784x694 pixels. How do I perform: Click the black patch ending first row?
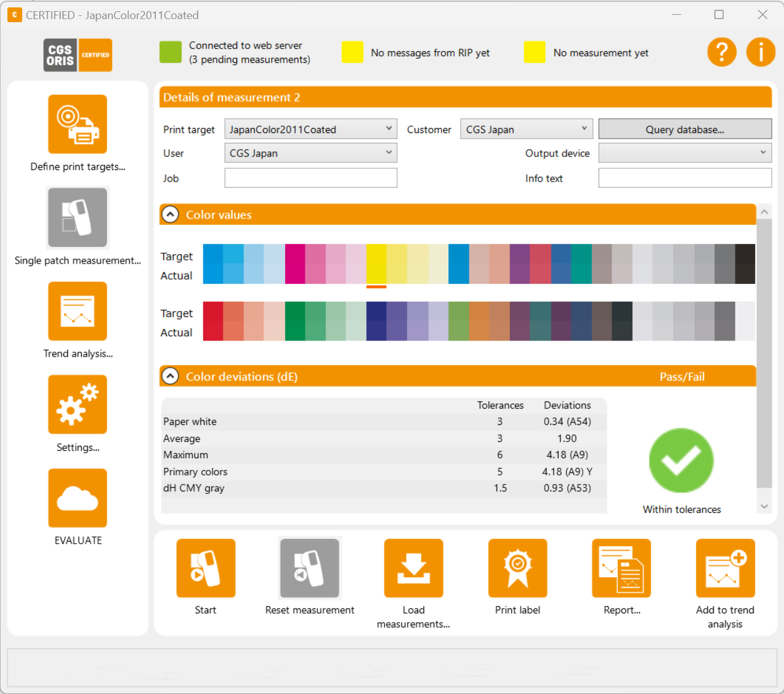click(x=745, y=264)
